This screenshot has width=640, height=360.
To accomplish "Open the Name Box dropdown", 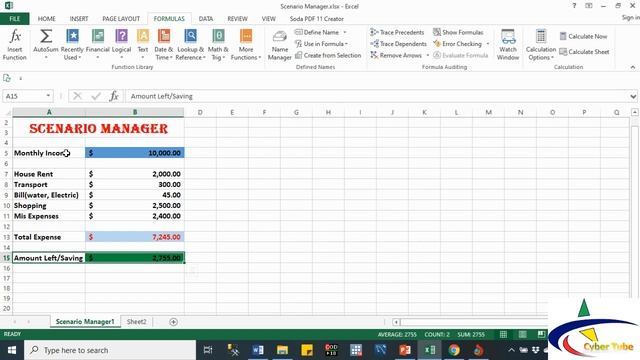I will [48, 96].
